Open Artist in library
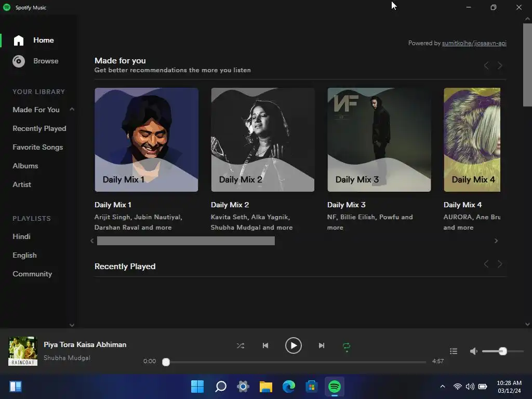Viewport: 532px width, 399px height. pos(22,184)
